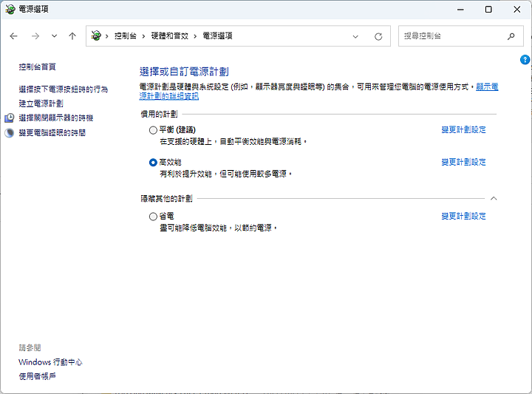The height and width of the screenshot is (394, 532).
Task: Click the moon icon beside 變更電腦睡眠的時間
Action: click(x=10, y=133)
